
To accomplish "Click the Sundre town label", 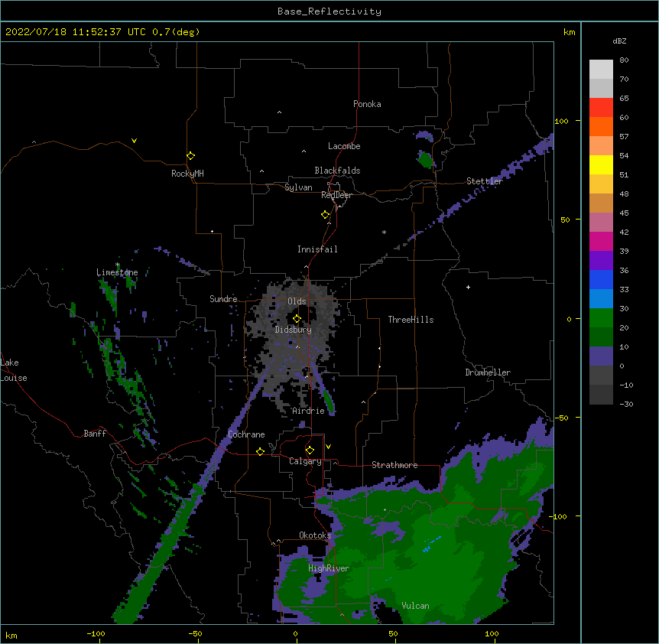I will (223, 299).
